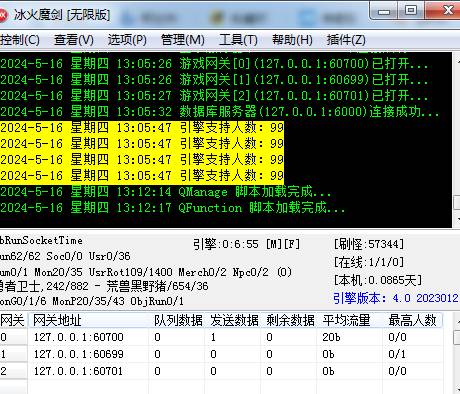Sort by 发送数据 column header
460x394 pixels.
coord(233,321)
